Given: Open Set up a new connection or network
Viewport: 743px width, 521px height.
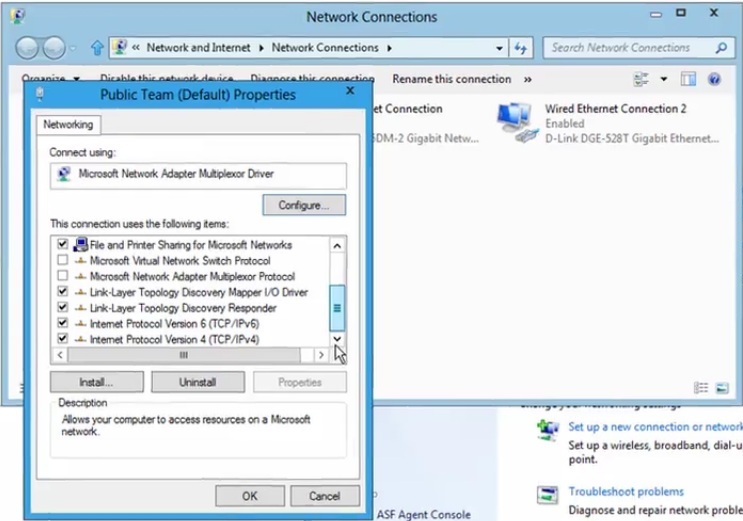Looking at the screenshot, I should click(x=655, y=427).
